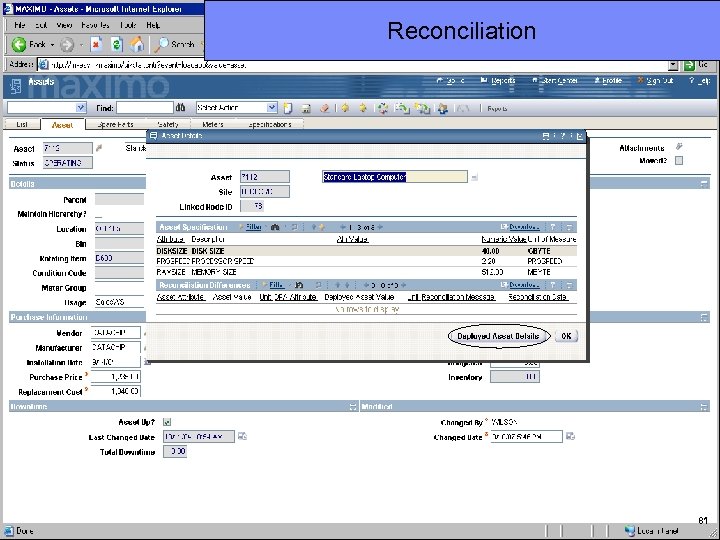Open the Changed Date calendar icon
Screen dimensions: 720x540
pos(570,436)
